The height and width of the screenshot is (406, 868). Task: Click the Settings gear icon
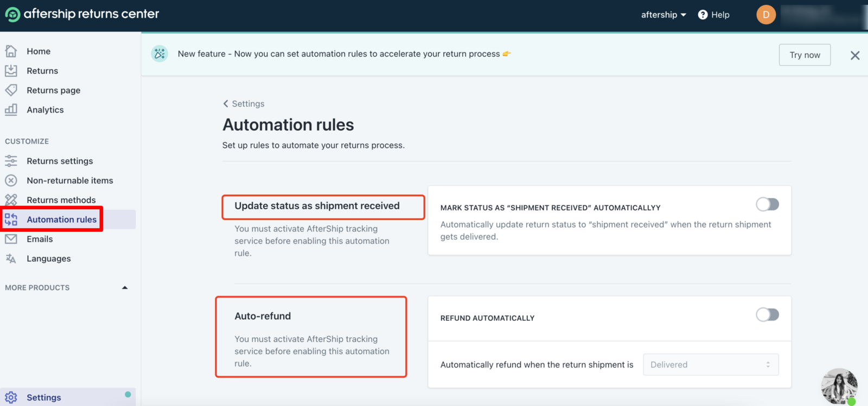coord(11,397)
